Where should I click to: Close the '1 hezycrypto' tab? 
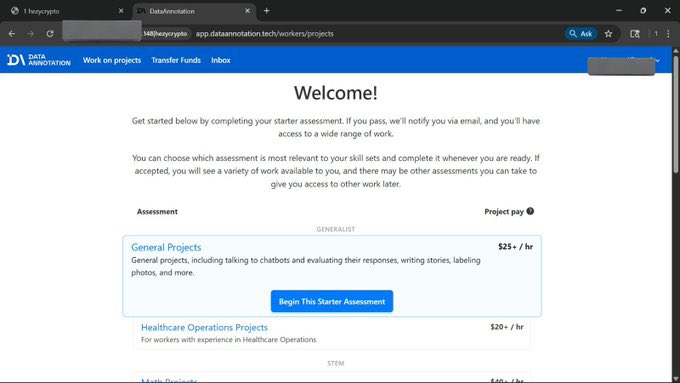click(121, 11)
